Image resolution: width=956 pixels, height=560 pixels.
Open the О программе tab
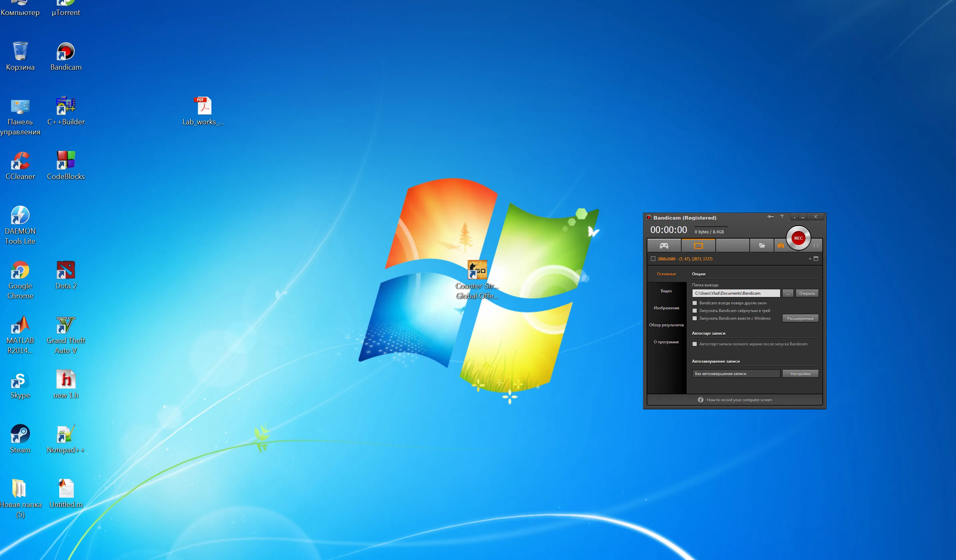click(x=666, y=342)
